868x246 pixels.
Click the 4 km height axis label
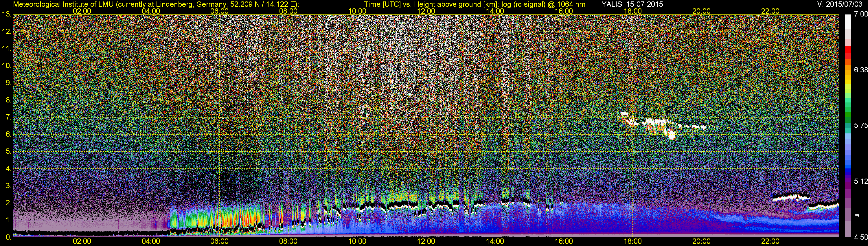(x=8, y=169)
